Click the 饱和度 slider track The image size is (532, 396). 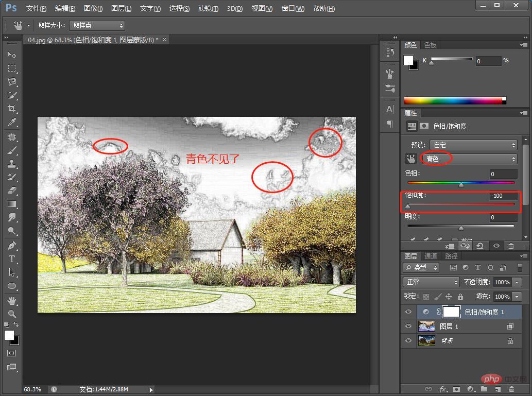[x=461, y=204]
